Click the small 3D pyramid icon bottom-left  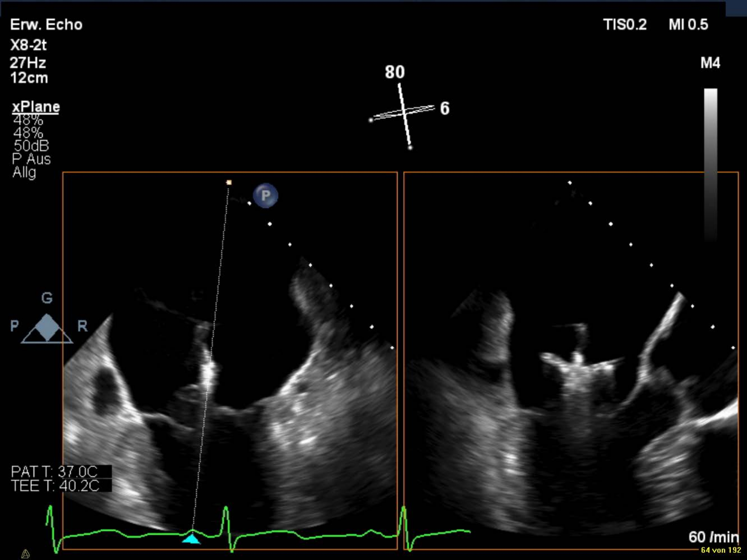[x=26, y=554]
